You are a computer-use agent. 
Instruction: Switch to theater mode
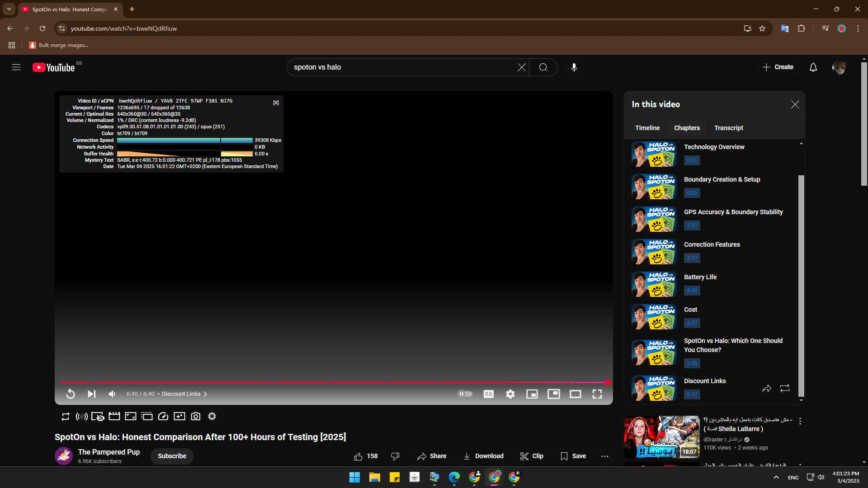(x=576, y=394)
